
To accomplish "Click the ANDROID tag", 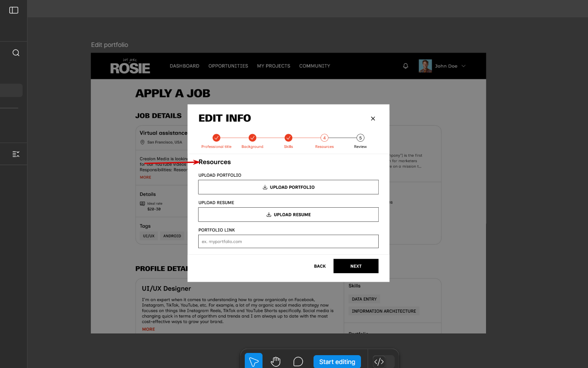I will 172,236.
